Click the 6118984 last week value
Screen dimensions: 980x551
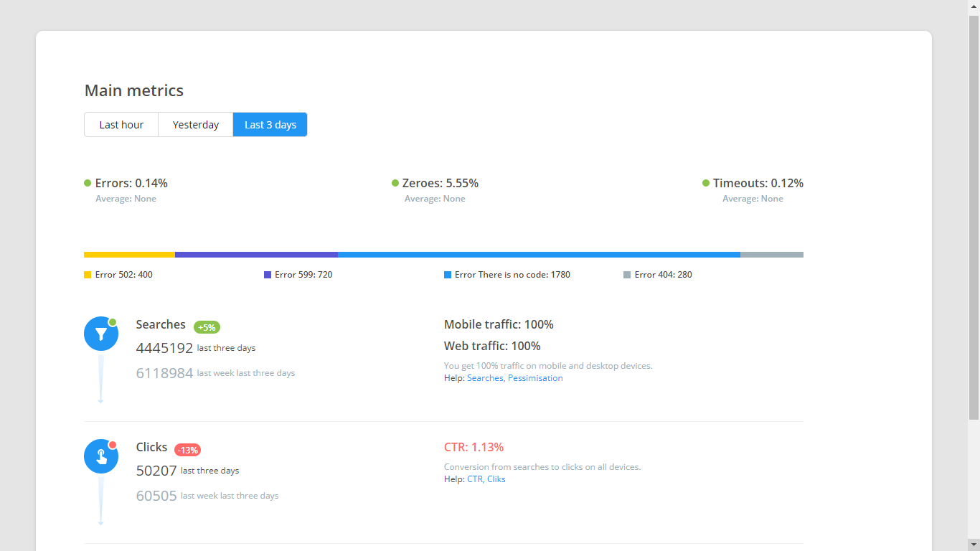pos(164,373)
